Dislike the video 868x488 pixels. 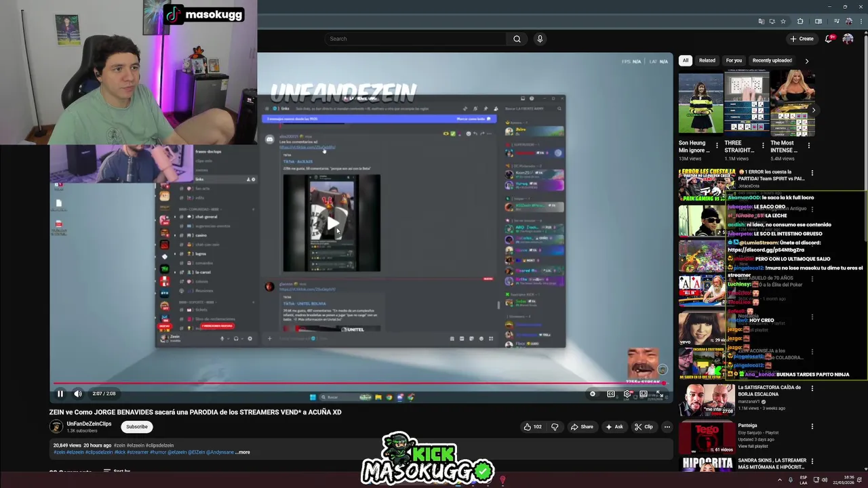(555, 427)
